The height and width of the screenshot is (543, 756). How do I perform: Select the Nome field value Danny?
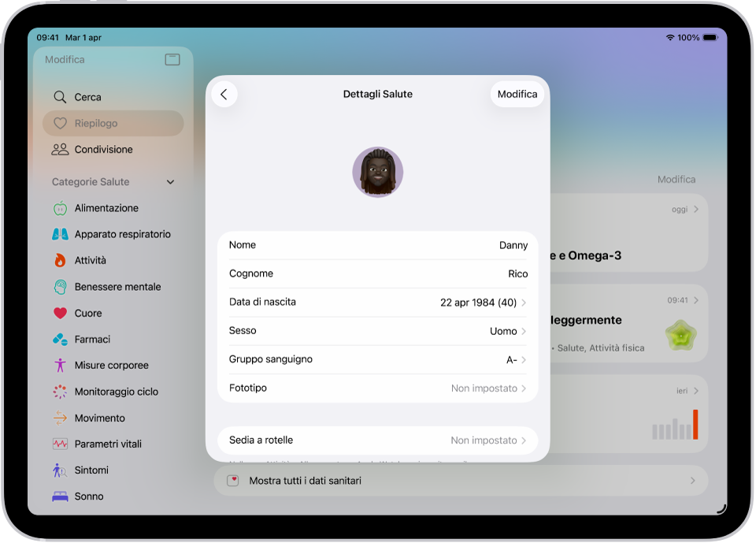(x=513, y=245)
